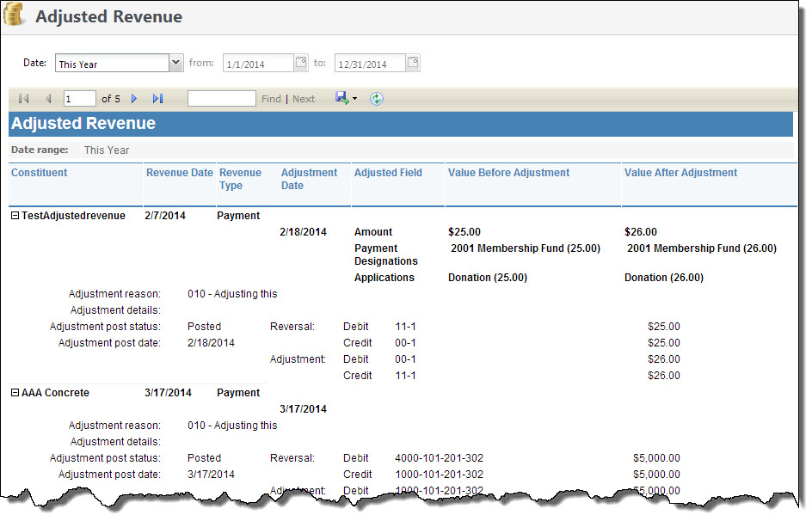Click the Find link

(x=271, y=98)
